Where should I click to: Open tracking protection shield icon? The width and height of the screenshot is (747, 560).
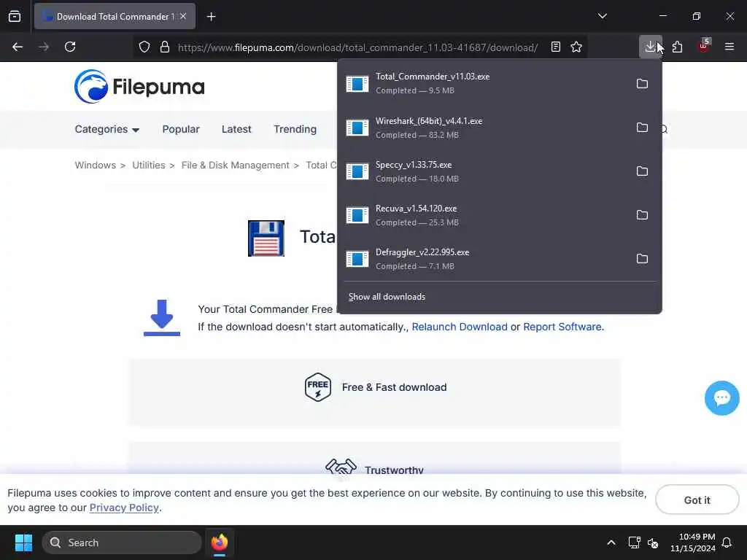(x=144, y=47)
